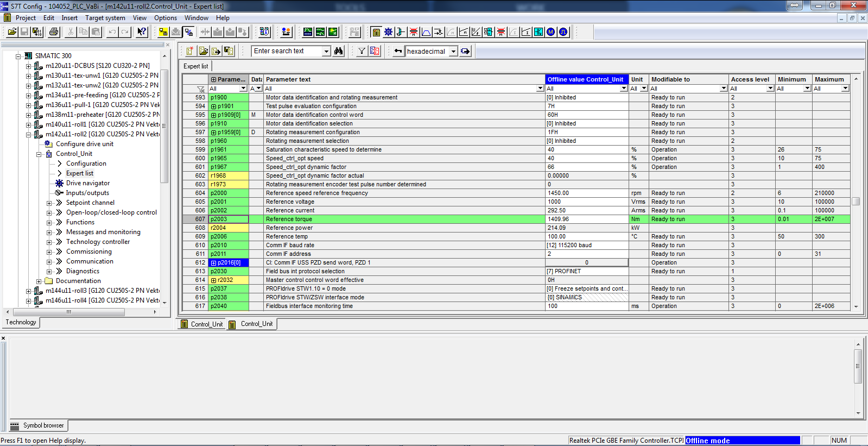Click the Offline value Control_Unit column header

pyautogui.click(x=586, y=79)
